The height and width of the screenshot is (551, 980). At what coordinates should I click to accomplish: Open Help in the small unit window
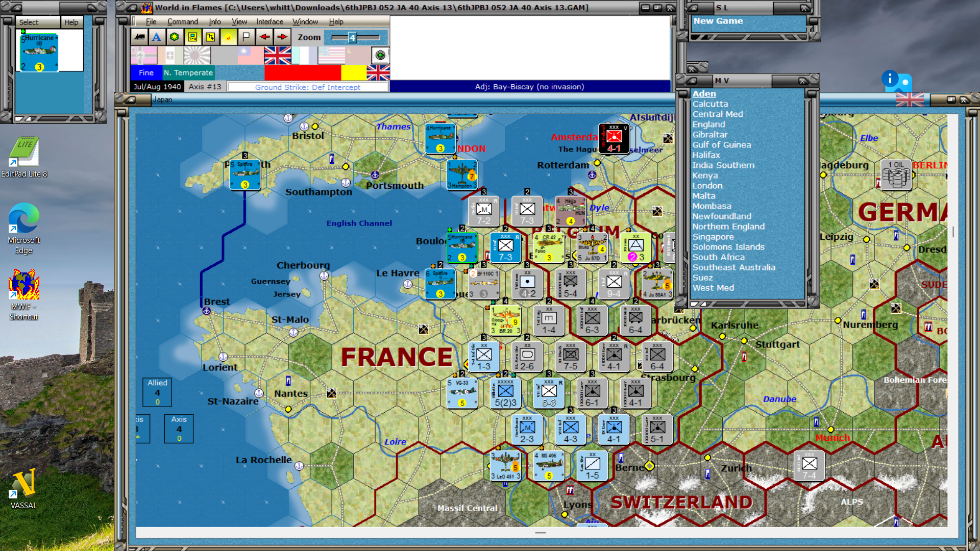tap(71, 22)
